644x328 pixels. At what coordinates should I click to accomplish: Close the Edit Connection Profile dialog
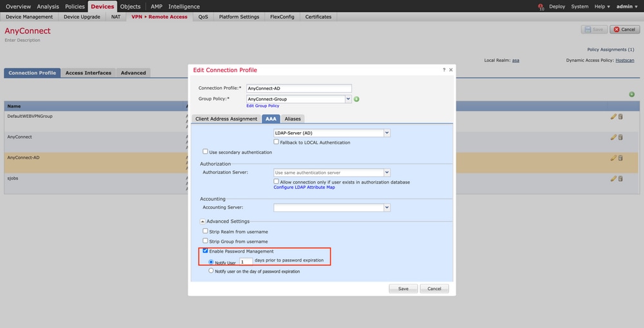(x=451, y=70)
